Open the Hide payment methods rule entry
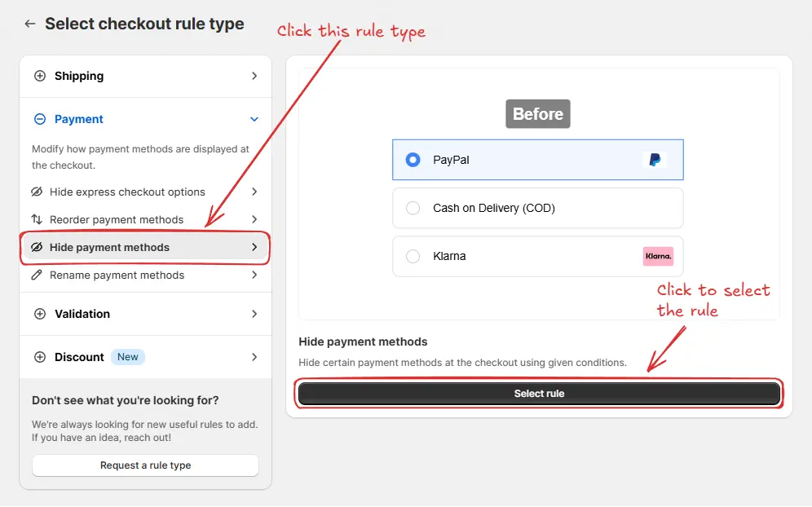 (145, 247)
